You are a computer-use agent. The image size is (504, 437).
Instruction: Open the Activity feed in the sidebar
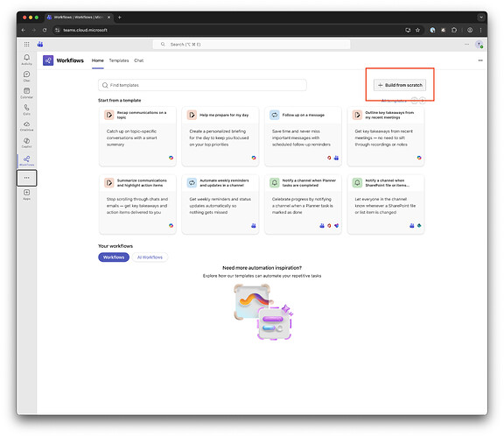pyautogui.click(x=26, y=60)
